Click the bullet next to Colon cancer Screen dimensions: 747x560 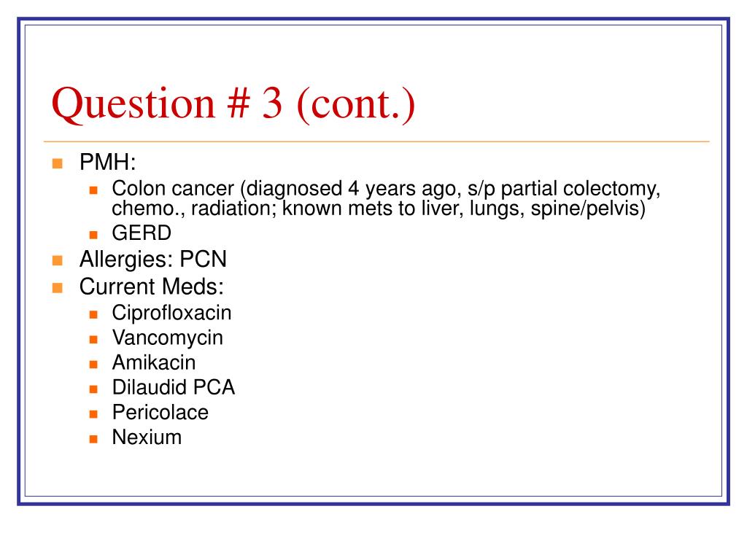[x=93, y=190]
